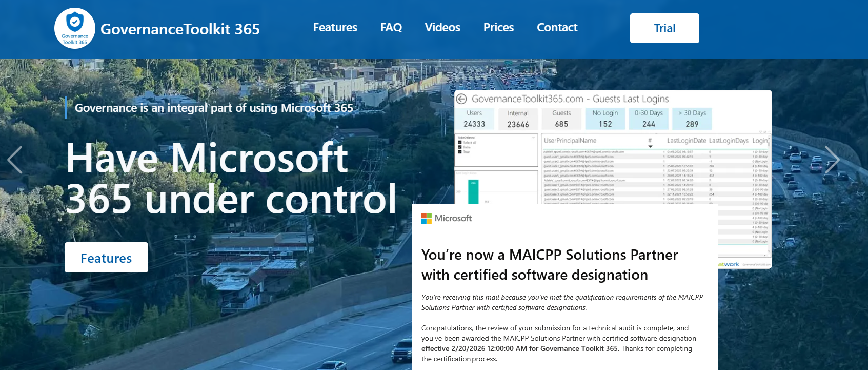Open the FAQ menu item
The image size is (868, 370).
click(391, 28)
